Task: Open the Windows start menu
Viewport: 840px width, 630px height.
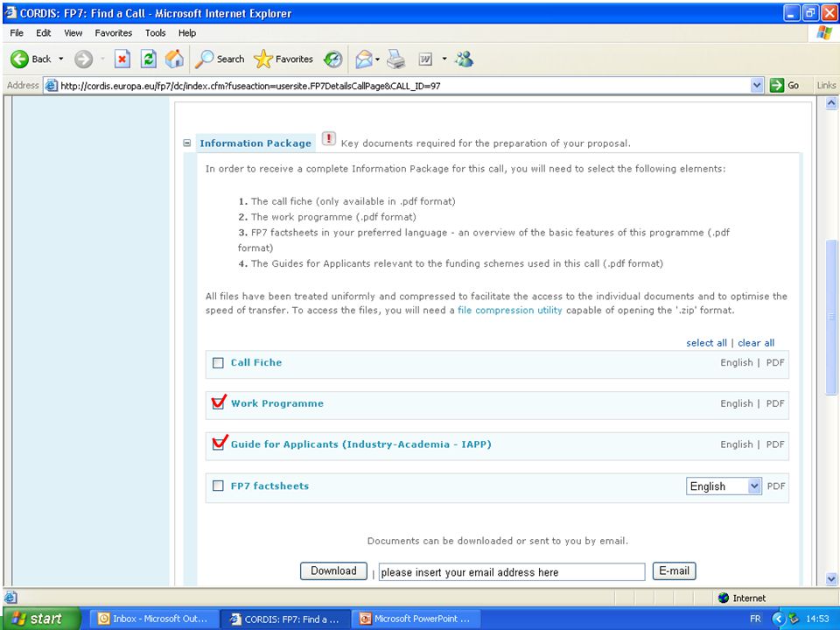Action: (x=42, y=619)
